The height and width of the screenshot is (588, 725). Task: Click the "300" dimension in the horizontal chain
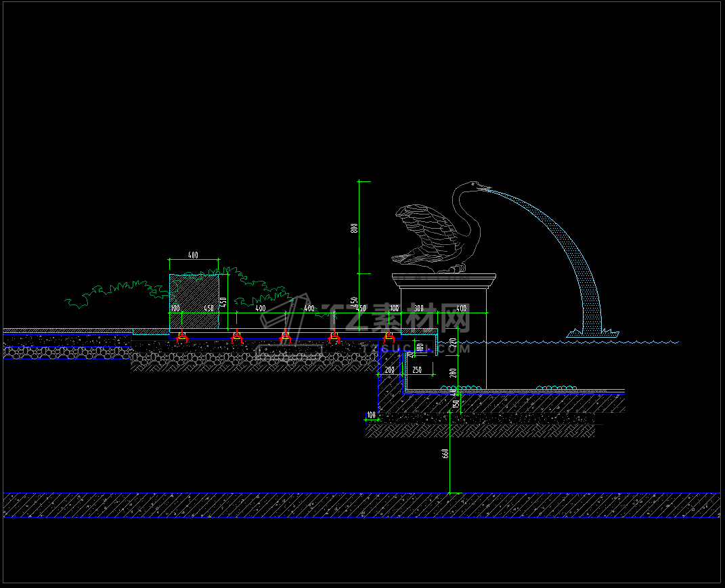tap(418, 309)
